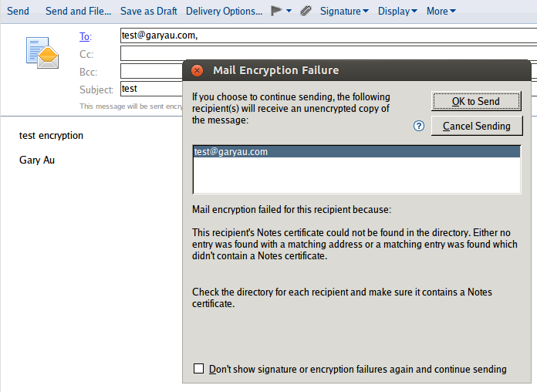Choose Send and File option

pyautogui.click(x=79, y=11)
